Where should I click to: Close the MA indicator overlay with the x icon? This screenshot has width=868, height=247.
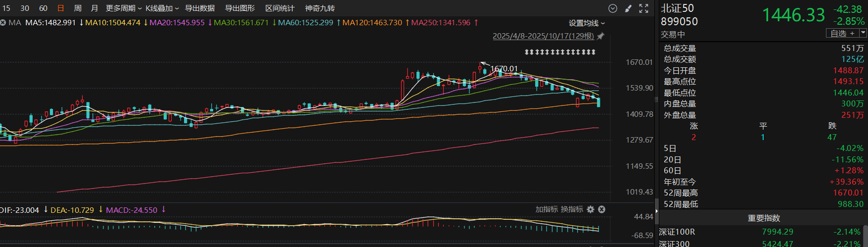[3, 23]
